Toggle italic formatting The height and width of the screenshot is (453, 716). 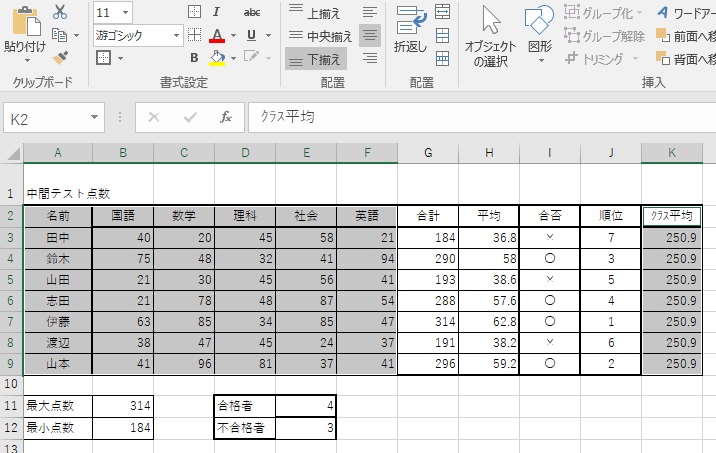tap(216, 12)
